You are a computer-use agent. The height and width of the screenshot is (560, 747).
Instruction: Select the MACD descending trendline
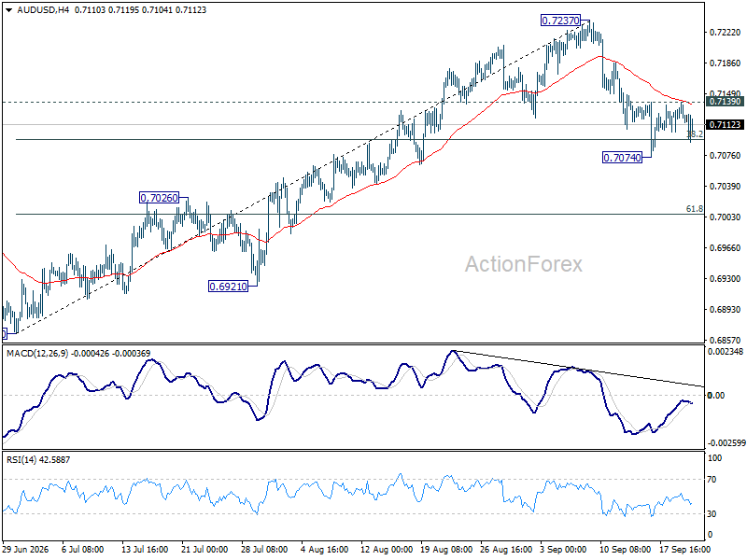579,369
